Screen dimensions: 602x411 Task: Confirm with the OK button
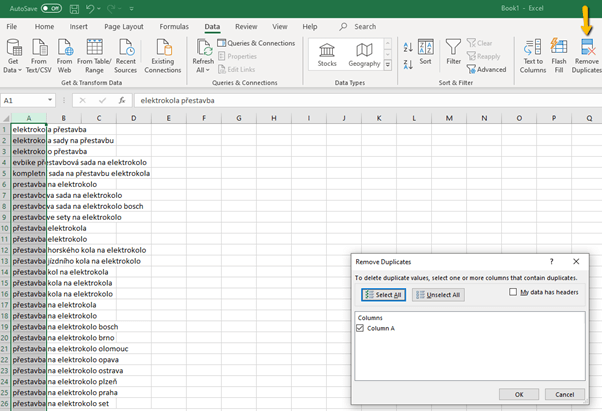(x=519, y=394)
